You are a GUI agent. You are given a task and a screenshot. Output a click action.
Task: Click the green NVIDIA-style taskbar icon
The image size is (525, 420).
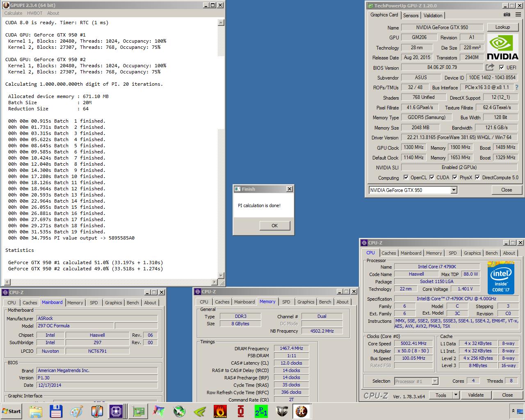pyautogui.click(x=200, y=411)
